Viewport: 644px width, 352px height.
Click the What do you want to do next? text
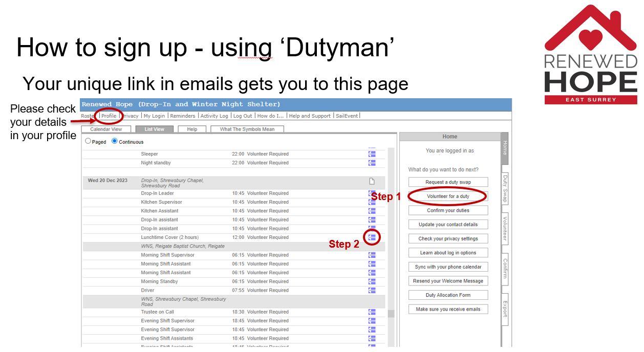(443, 169)
